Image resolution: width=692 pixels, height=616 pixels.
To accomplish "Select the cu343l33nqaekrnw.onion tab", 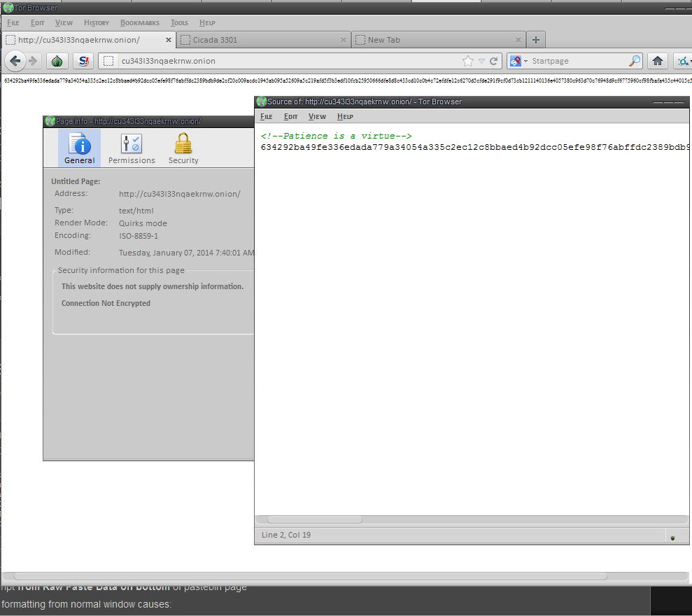I will click(88, 40).
